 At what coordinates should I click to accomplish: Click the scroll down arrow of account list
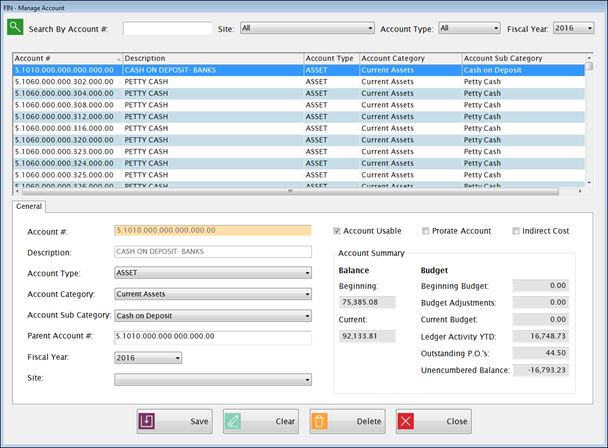coord(589,183)
